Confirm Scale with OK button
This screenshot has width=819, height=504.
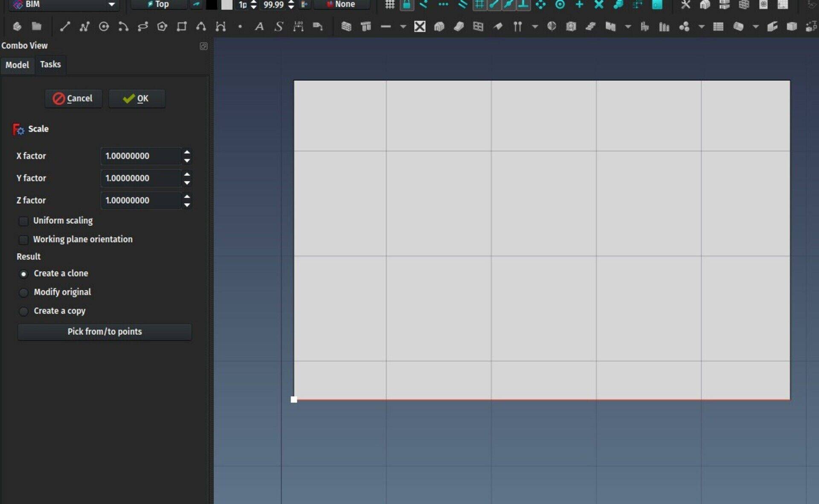pyautogui.click(x=136, y=98)
